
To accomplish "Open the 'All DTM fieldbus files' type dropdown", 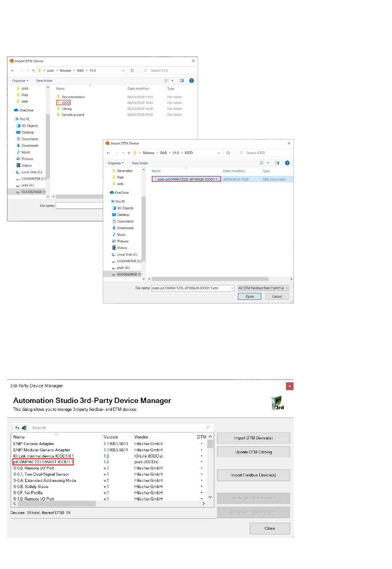I will (263, 288).
